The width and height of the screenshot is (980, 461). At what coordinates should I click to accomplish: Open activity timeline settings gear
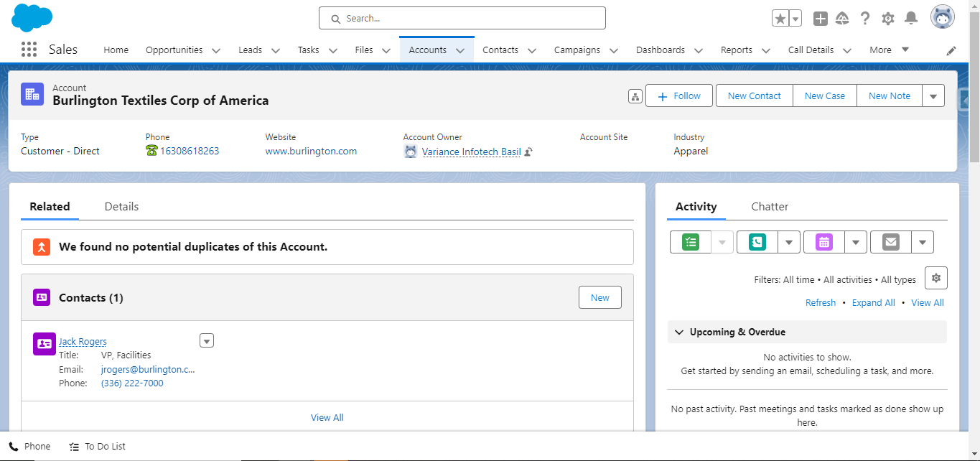[x=936, y=278]
